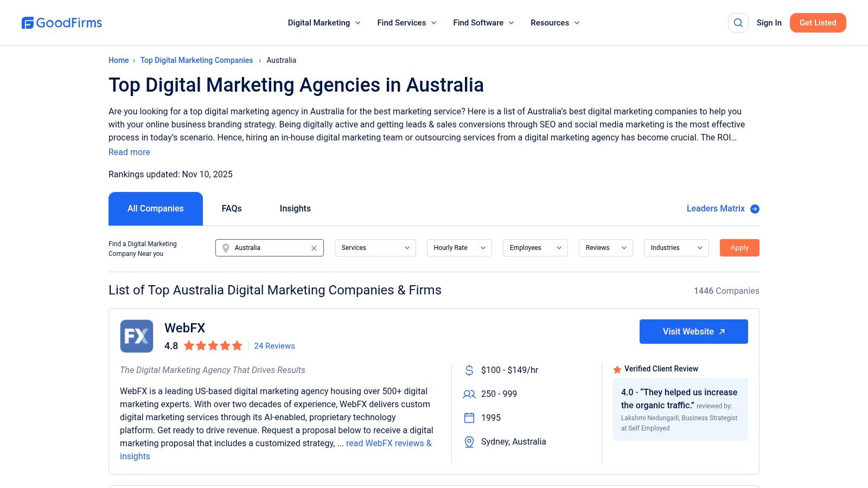Click the location pin next to Sydney, Australia

[x=469, y=441]
